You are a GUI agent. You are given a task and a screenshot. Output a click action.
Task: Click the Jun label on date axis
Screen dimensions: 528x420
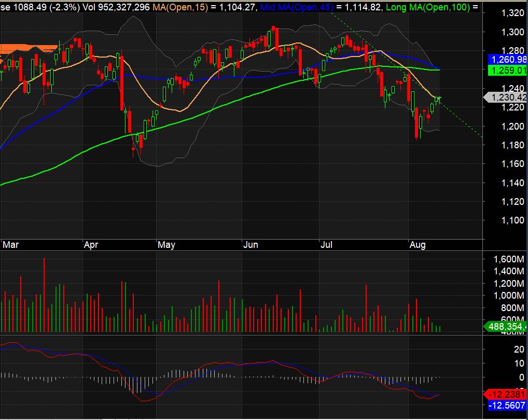point(251,245)
